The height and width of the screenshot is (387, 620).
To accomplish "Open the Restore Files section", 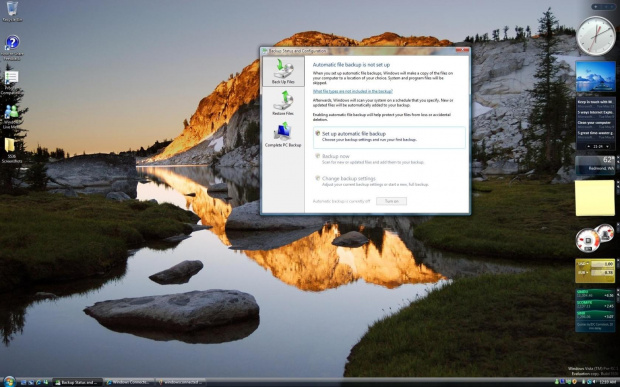I will pyautogui.click(x=283, y=103).
